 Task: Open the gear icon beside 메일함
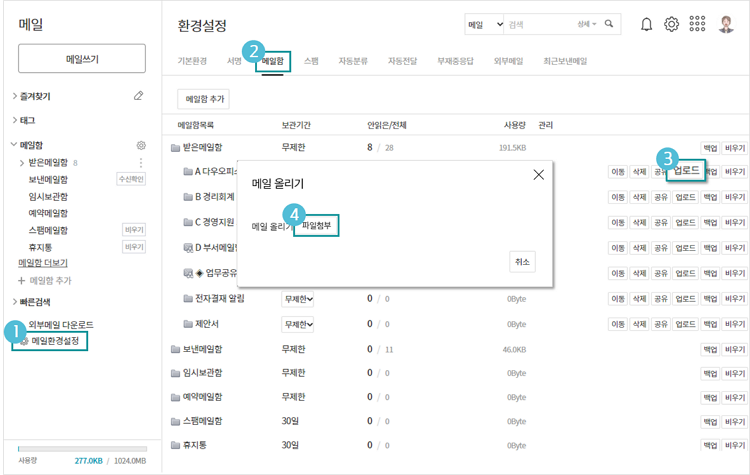tap(141, 145)
